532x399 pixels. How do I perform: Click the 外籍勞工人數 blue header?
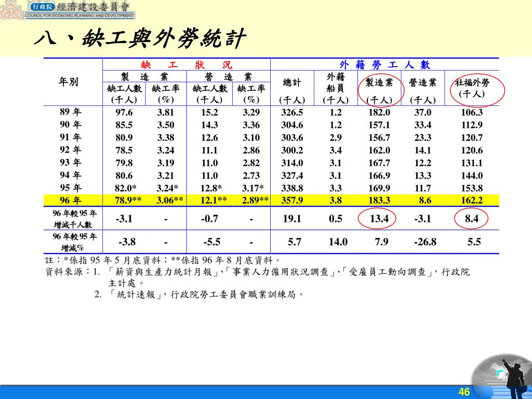click(385, 64)
